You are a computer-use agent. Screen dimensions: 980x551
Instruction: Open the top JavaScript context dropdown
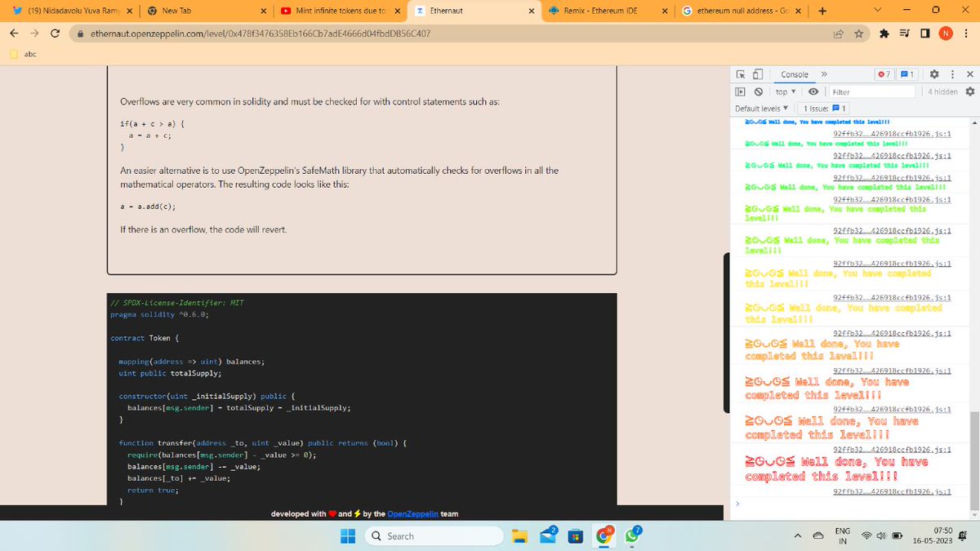pyautogui.click(x=786, y=92)
